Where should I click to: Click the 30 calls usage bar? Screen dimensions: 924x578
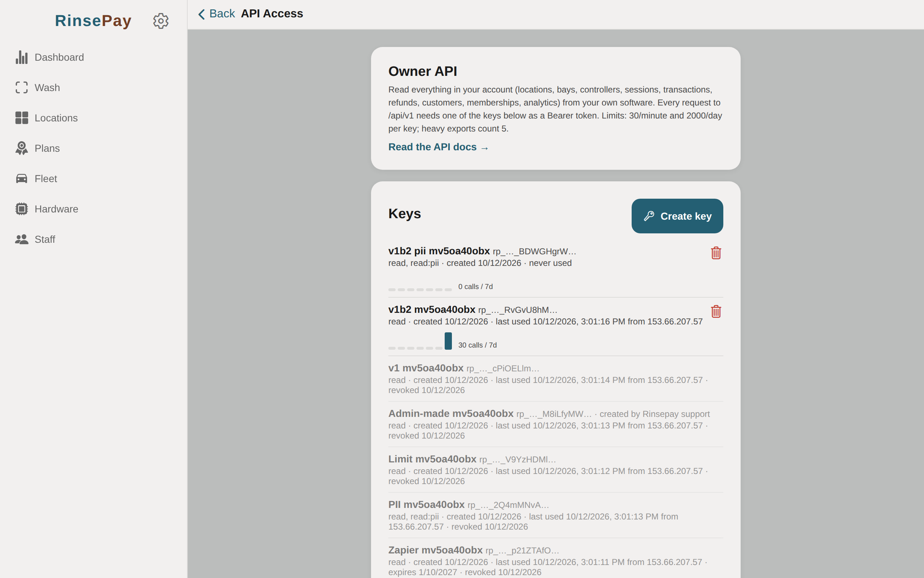click(448, 341)
